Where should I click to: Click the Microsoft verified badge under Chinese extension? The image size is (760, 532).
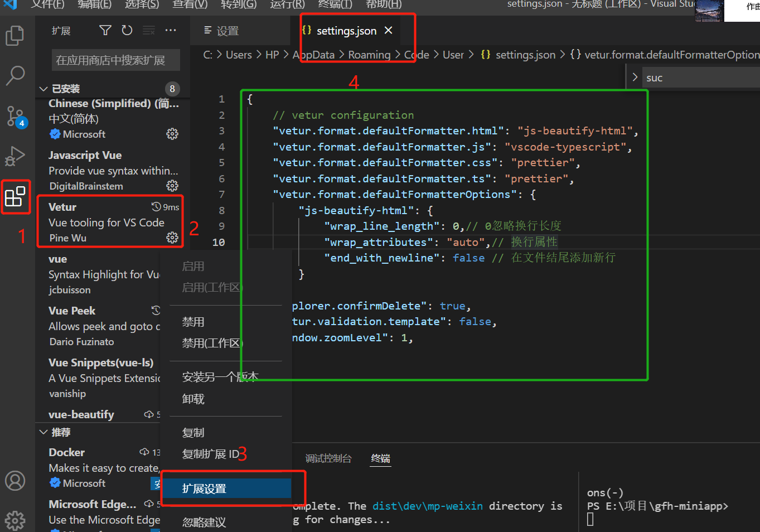55,134
